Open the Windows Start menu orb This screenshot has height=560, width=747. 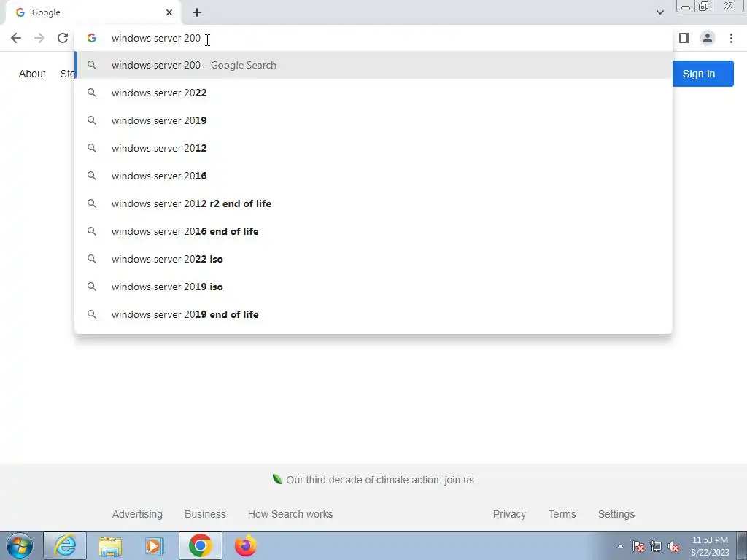20,545
